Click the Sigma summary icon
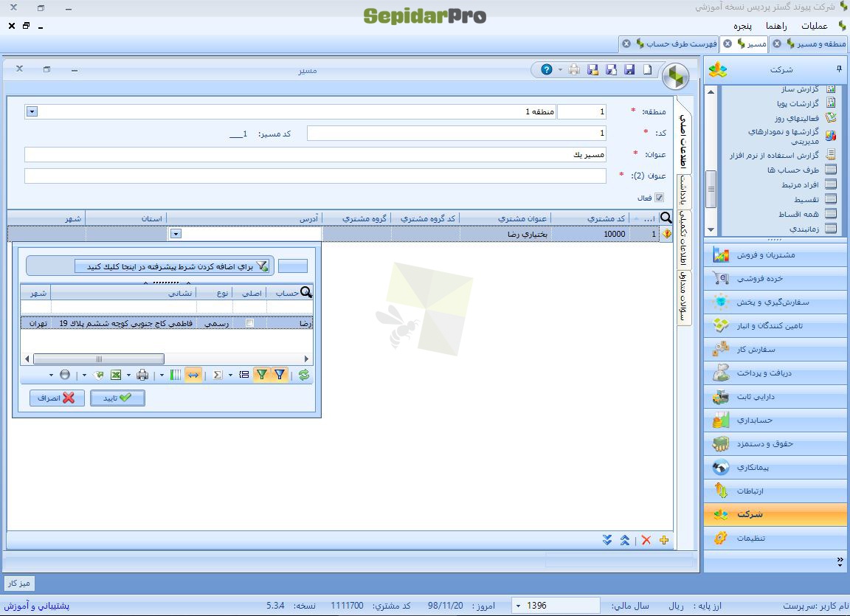This screenshot has width=850, height=616. [x=218, y=374]
